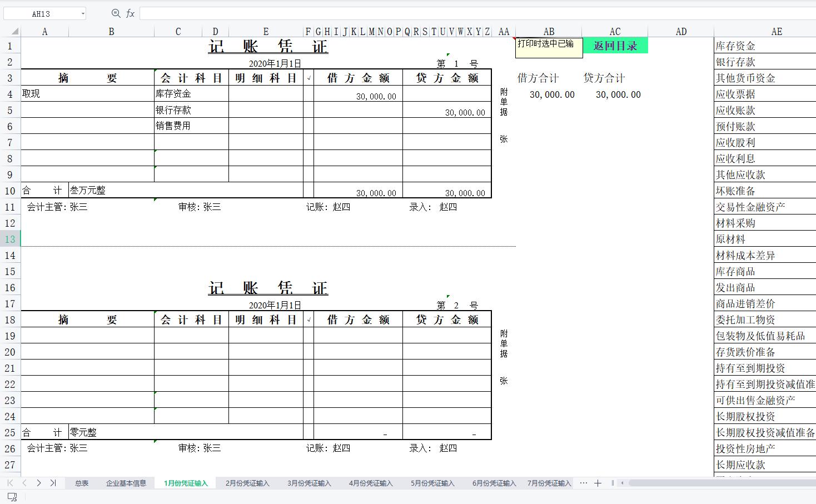The height and width of the screenshot is (504, 816).
Task: Open the 6月份凭证输入 sheet tab
Action: [x=494, y=483]
